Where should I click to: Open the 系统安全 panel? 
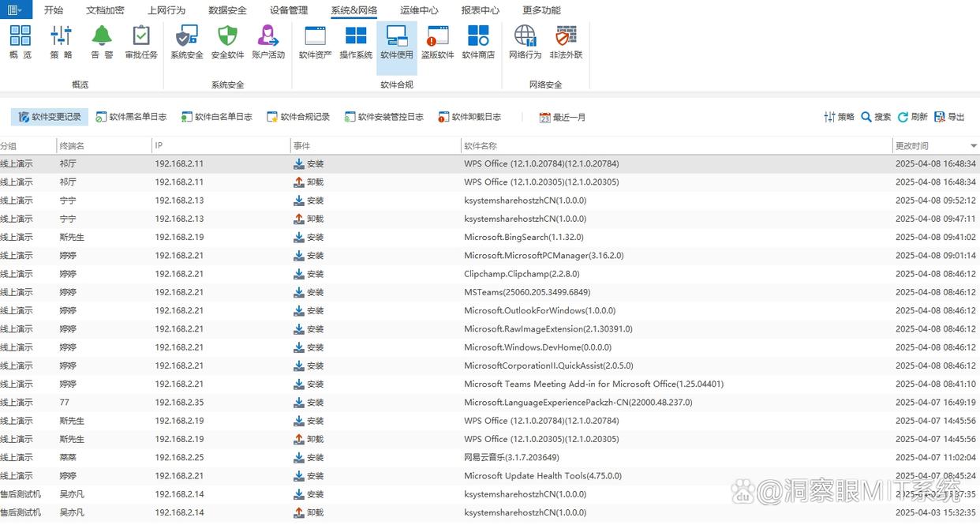pos(186,43)
